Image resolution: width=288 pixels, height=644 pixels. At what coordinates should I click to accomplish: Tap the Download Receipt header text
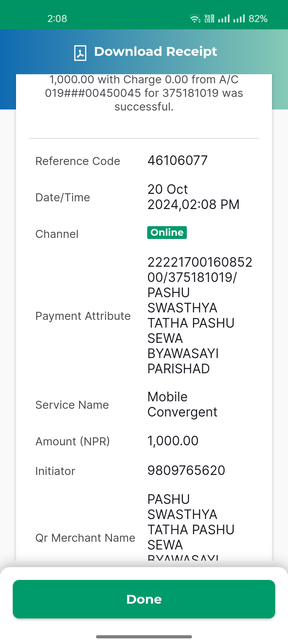tap(155, 52)
